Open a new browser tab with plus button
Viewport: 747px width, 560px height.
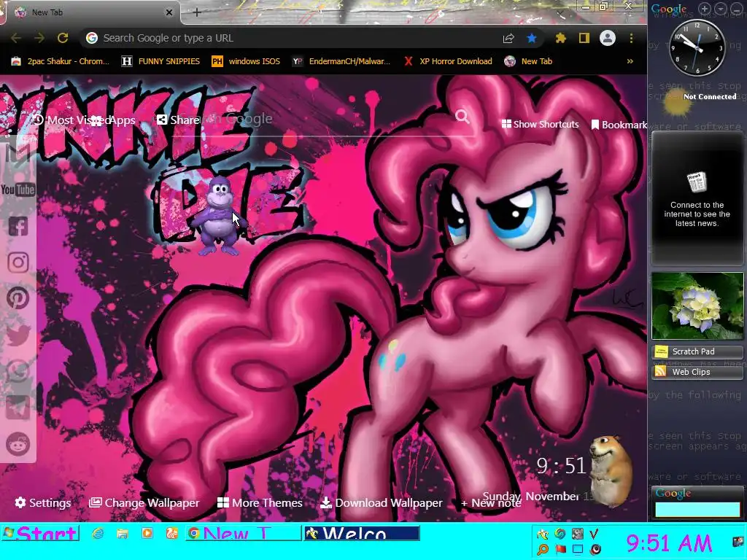click(x=197, y=13)
